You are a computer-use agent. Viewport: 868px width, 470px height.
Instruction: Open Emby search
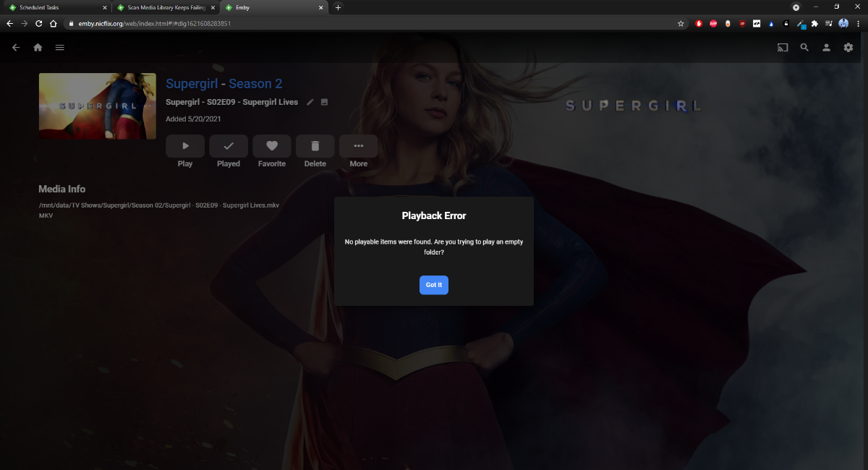pos(804,47)
